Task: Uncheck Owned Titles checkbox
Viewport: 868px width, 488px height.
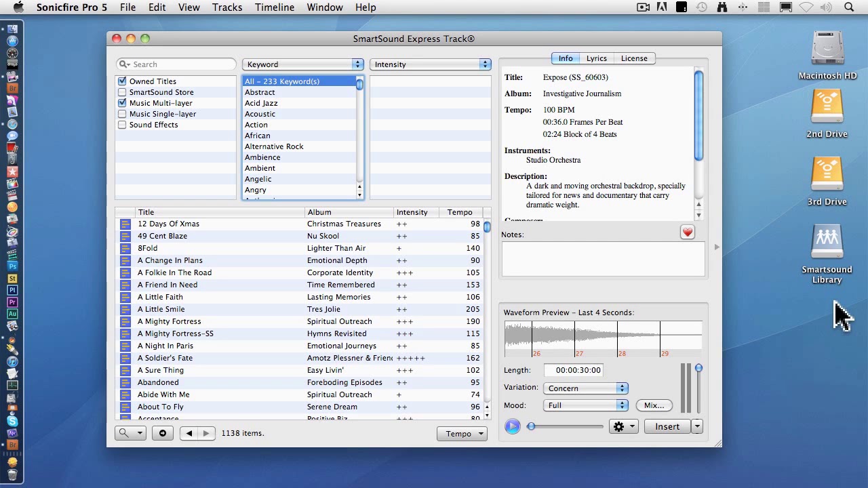Action: pyautogui.click(x=122, y=81)
